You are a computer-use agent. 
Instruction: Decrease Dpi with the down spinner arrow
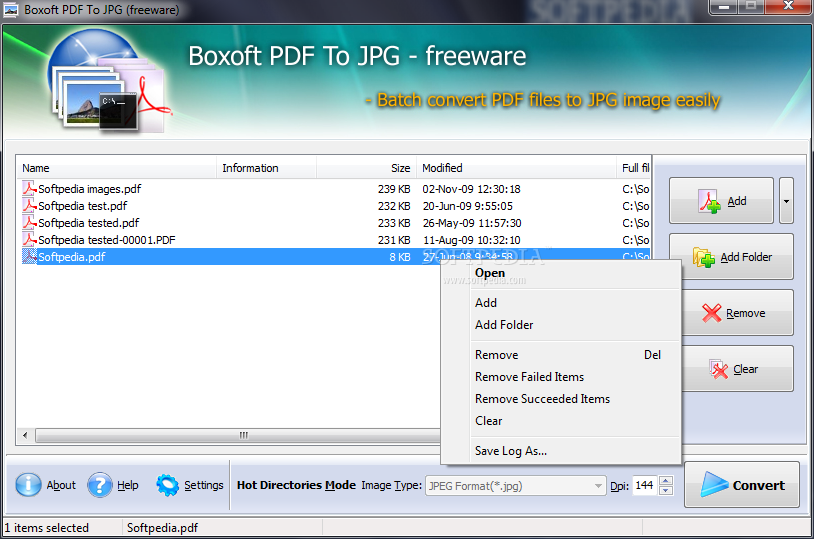coord(666,491)
